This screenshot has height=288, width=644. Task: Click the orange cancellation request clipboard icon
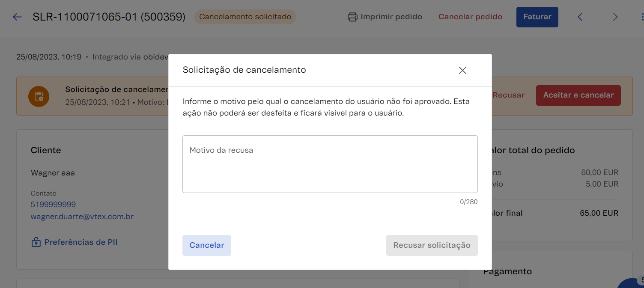pos(39,96)
